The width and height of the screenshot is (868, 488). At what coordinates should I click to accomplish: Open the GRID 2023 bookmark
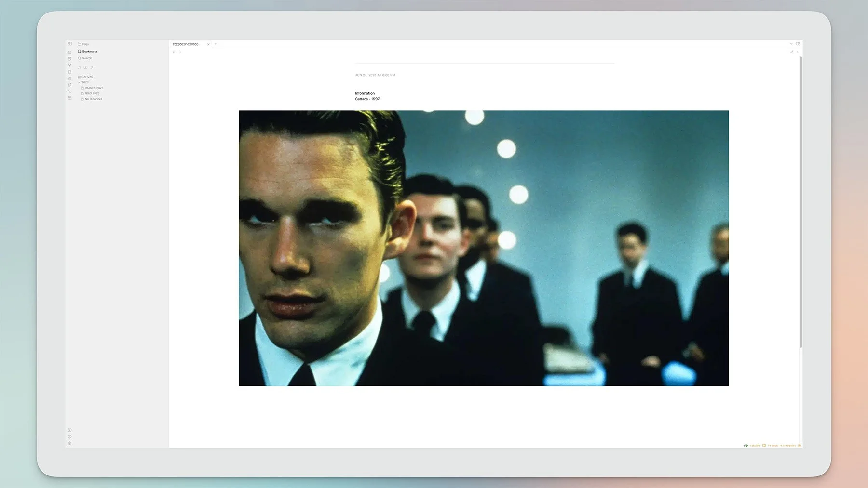(90, 93)
